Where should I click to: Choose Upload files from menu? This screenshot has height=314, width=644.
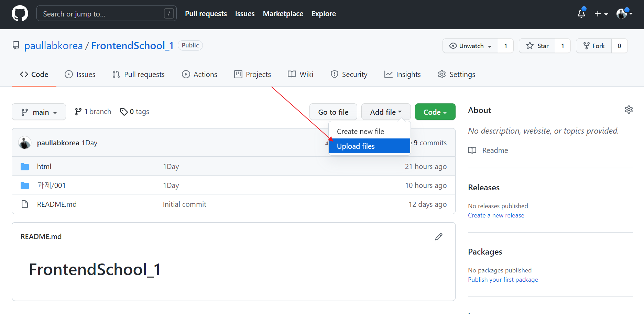370,146
